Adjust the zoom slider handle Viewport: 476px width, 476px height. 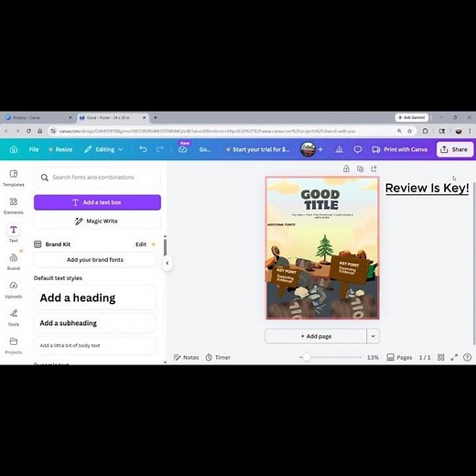click(x=306, y=357)
